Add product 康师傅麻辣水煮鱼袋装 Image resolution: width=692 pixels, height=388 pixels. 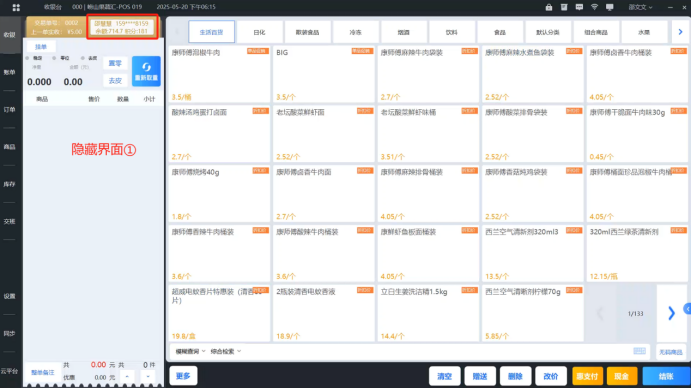533,74
